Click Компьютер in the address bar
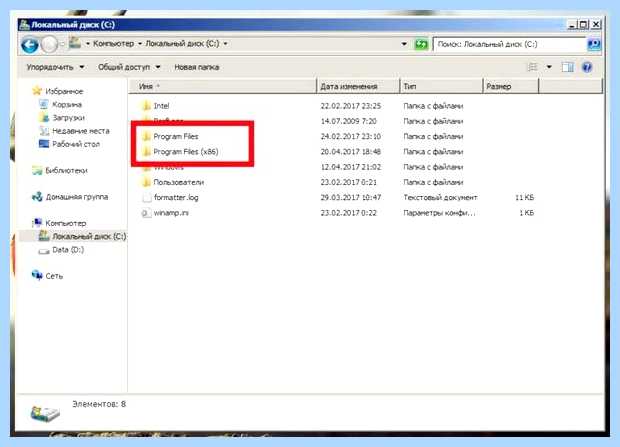The width and height of the screenshot is (620, 447). pyautogui.click(x=113, y=44)
